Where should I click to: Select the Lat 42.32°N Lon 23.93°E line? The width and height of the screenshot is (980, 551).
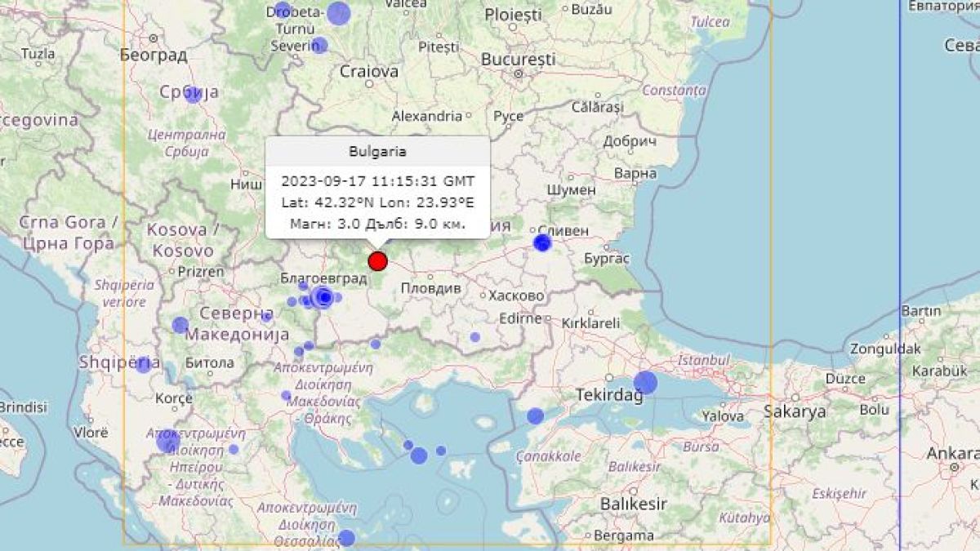pyautogui.click(x=377, y=202)
